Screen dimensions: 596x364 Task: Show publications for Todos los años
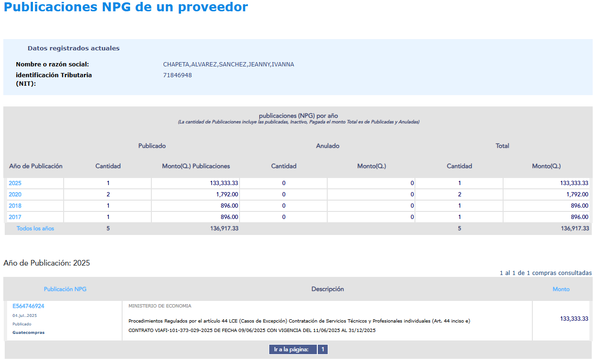click(x=35, y=228)
